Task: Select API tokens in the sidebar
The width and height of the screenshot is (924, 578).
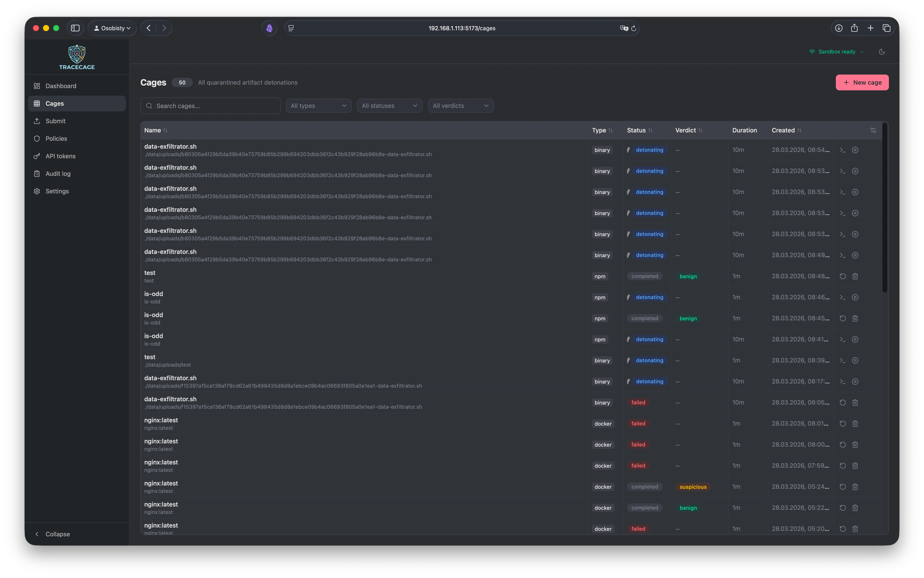Action: click(x=60, y=156)
